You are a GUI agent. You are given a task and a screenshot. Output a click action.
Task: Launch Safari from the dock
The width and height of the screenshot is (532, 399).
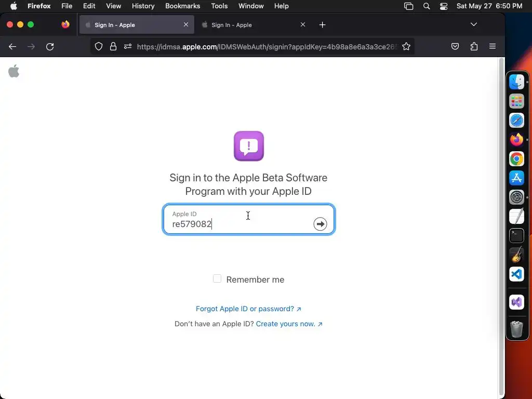coord(516,121)
